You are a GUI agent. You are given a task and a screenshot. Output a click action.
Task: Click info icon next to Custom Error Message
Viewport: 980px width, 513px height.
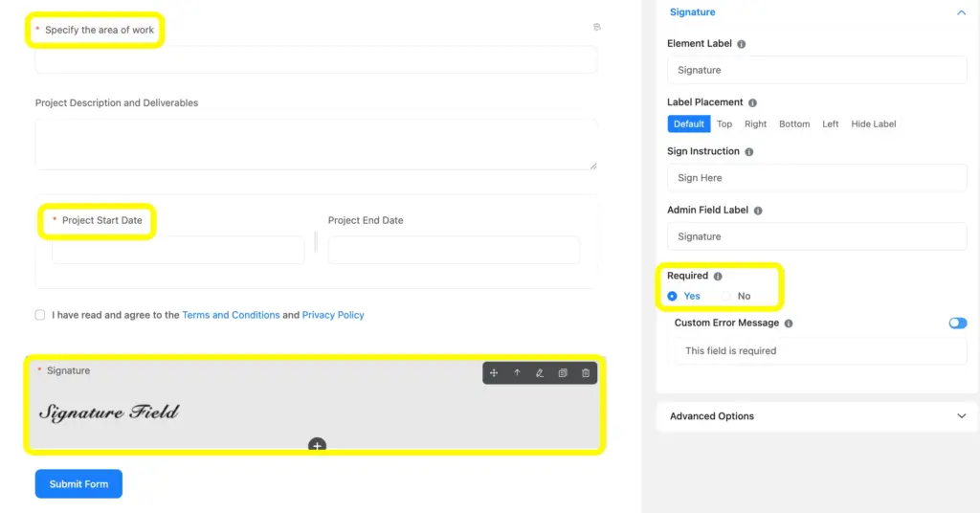point(789,323)
